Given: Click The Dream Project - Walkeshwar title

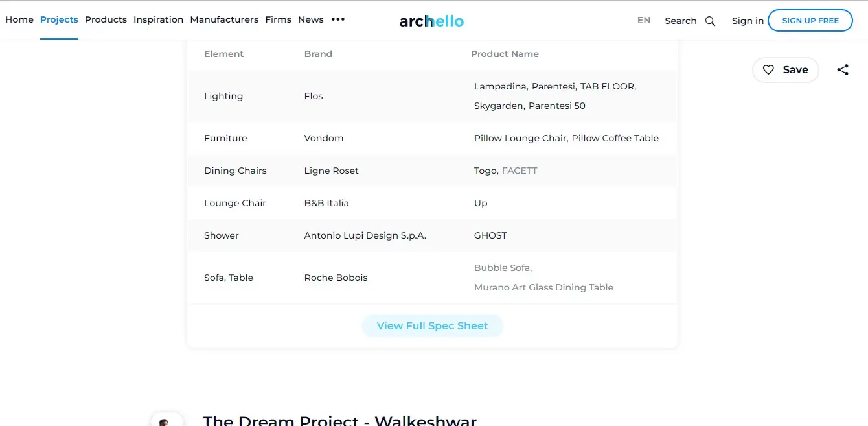Looking at the screenshot, I should coord(339,420).
